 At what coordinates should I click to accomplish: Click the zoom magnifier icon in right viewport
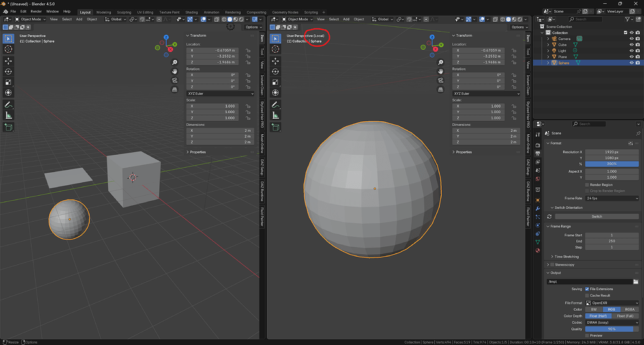point(441,62)
